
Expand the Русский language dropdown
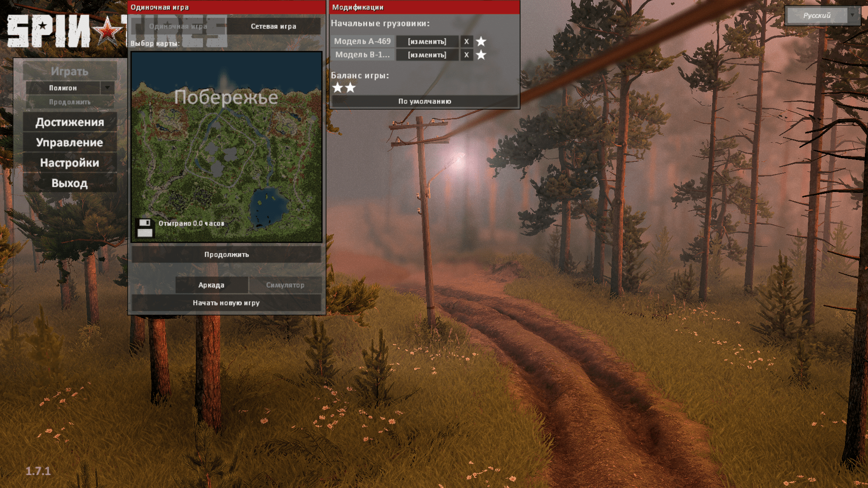(x=853, y=15)
